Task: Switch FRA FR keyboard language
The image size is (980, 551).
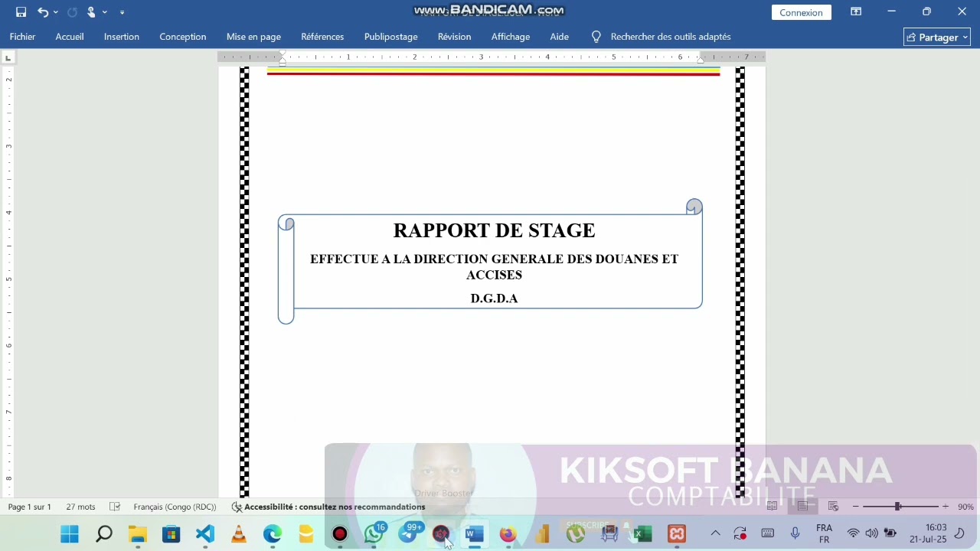Action: coord(824,533)
